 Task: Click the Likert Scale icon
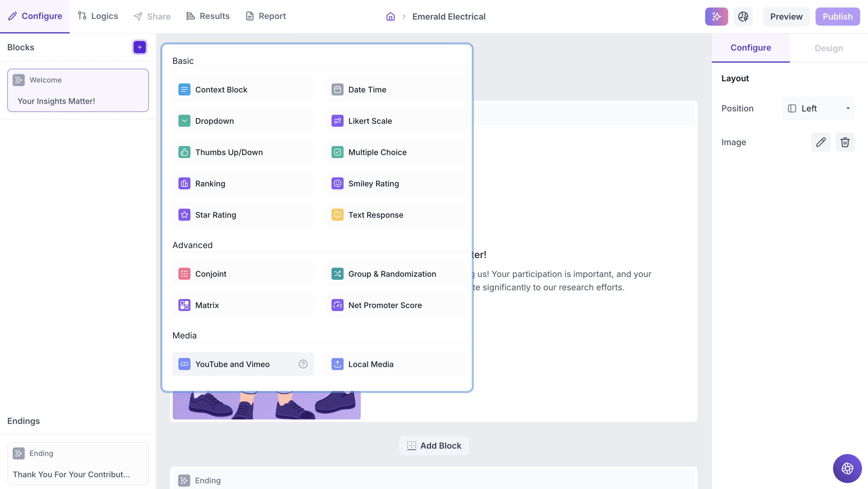(337, 121)
